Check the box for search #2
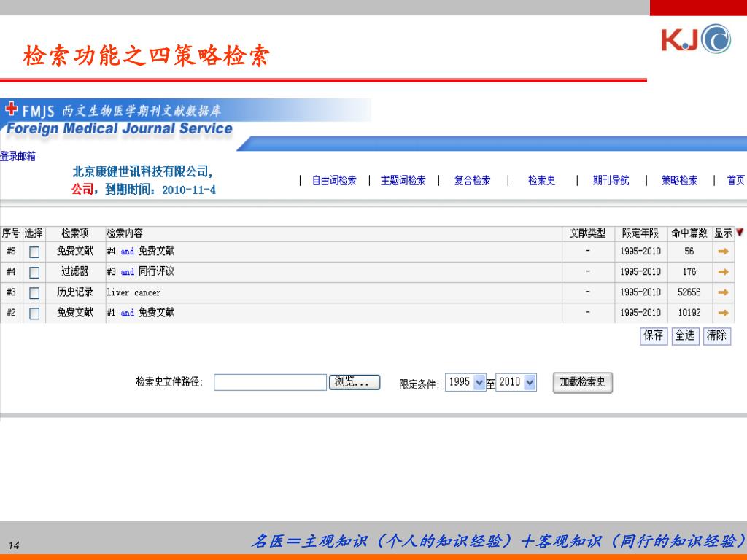Viewport: 747px width, 560px height. (x=34, y=314)
